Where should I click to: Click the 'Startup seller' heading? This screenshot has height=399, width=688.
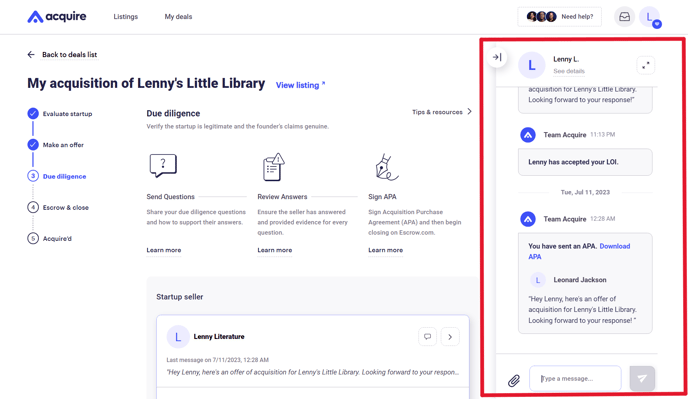point(179,297)
